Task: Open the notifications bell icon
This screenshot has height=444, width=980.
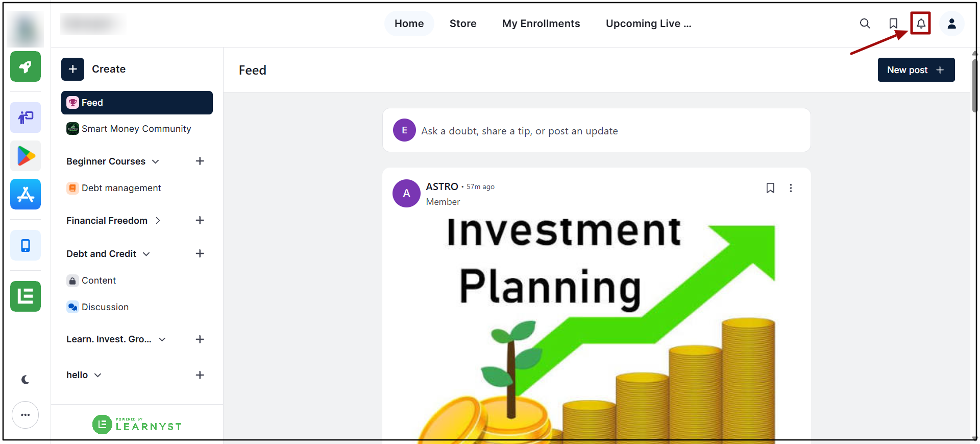Action: tap(921, 24)
